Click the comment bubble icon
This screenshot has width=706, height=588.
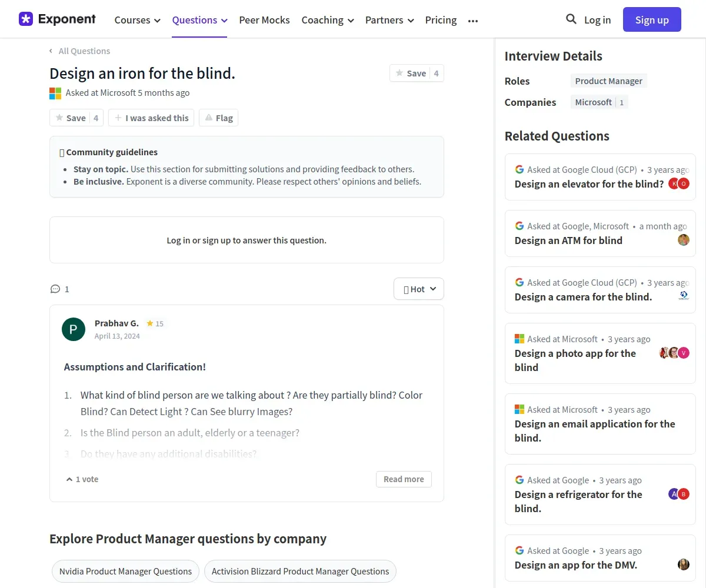tap(55, 289)
